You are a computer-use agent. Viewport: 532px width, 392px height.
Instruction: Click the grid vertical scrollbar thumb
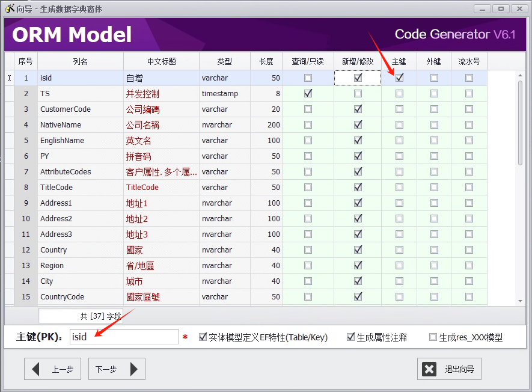coord(520,123)
